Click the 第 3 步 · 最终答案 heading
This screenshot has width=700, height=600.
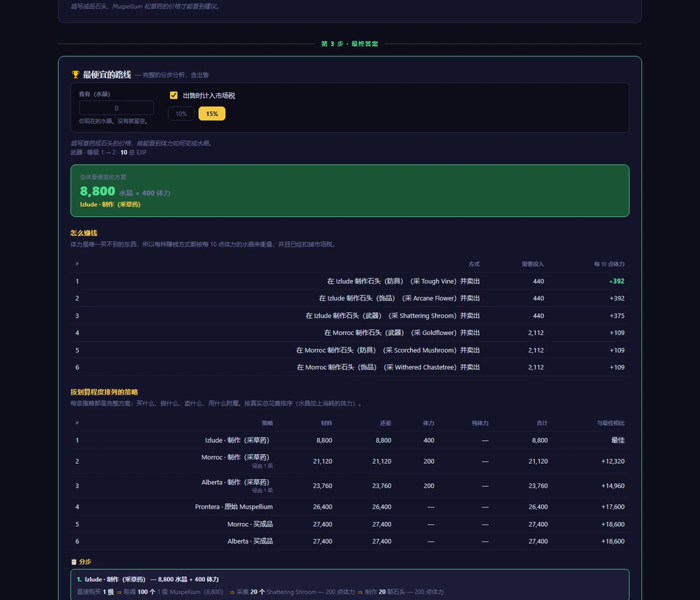coord(349,44)
